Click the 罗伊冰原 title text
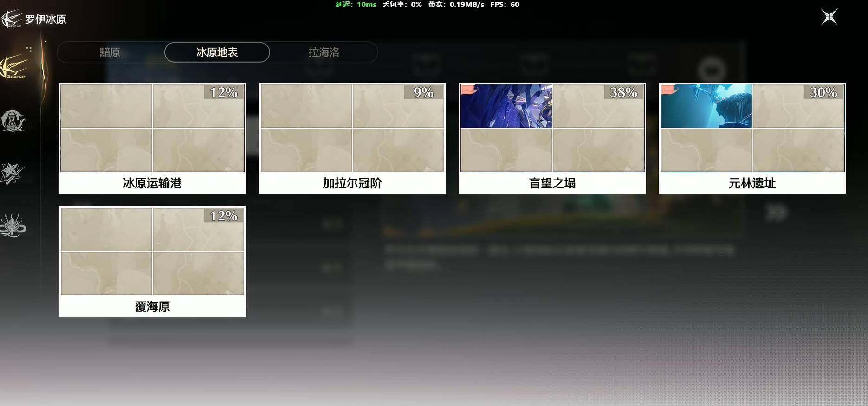 tap(45, 19)
